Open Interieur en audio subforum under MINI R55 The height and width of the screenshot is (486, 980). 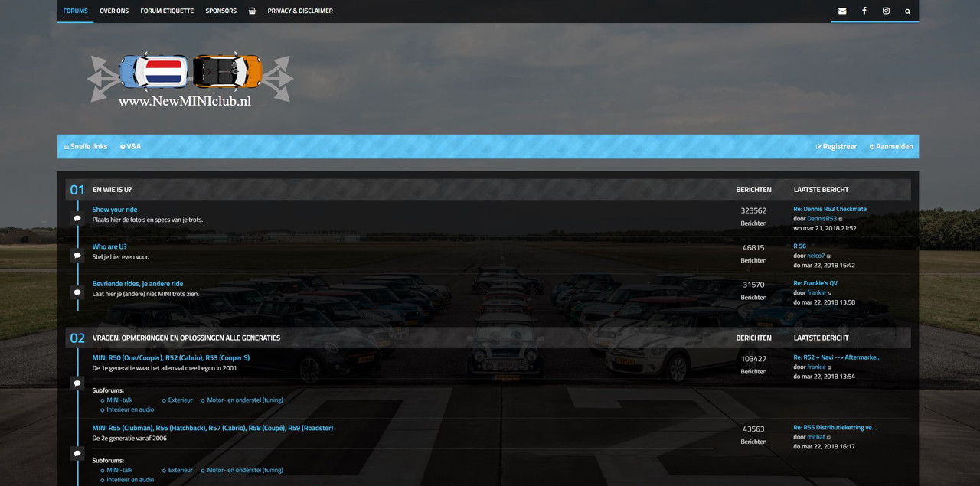click(x=130, y=480)
